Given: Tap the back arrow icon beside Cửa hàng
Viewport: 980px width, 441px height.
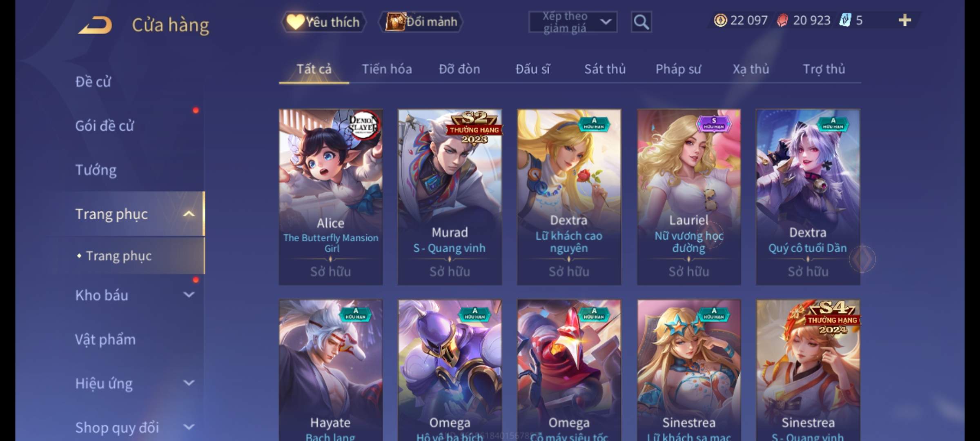Looking at the screenshot, I should pyautogui.click(x=96, y=25).
